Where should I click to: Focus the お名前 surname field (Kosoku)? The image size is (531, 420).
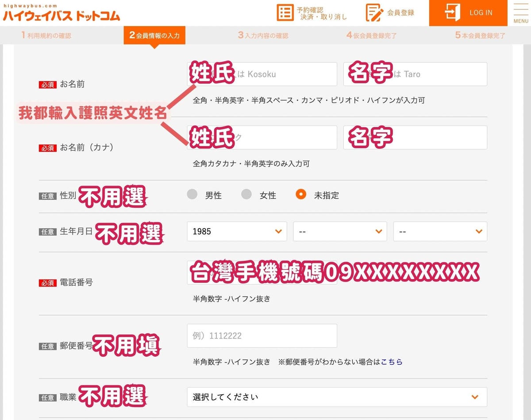point(262,74)
